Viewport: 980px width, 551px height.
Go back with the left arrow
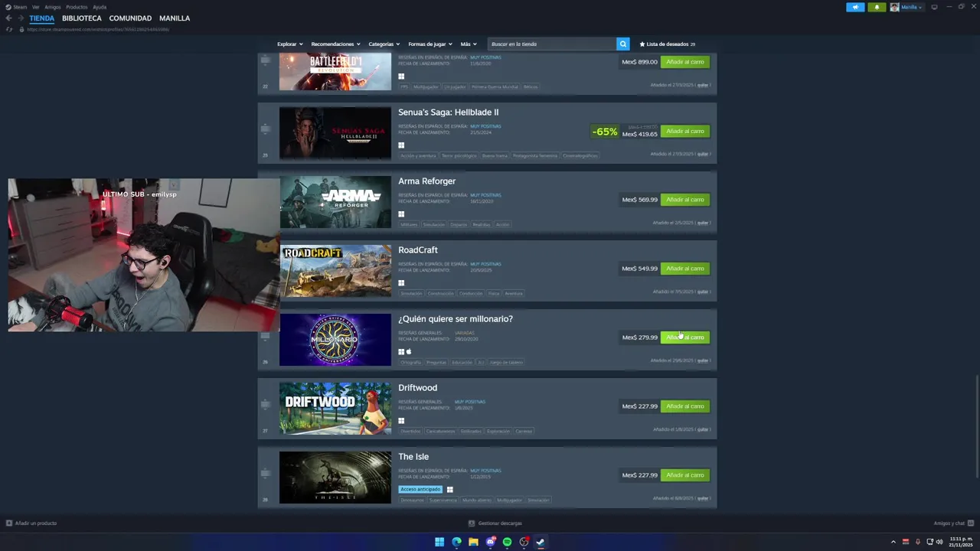8,18
